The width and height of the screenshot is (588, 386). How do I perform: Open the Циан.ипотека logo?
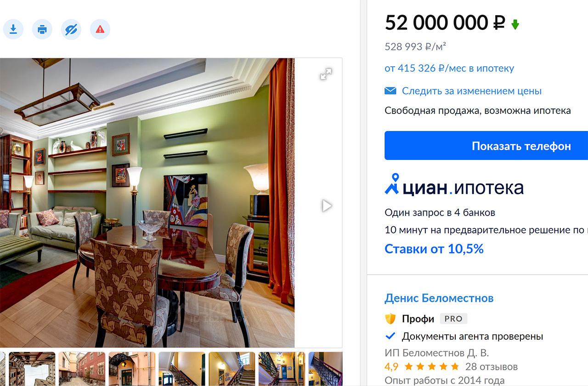click(454, 186)
